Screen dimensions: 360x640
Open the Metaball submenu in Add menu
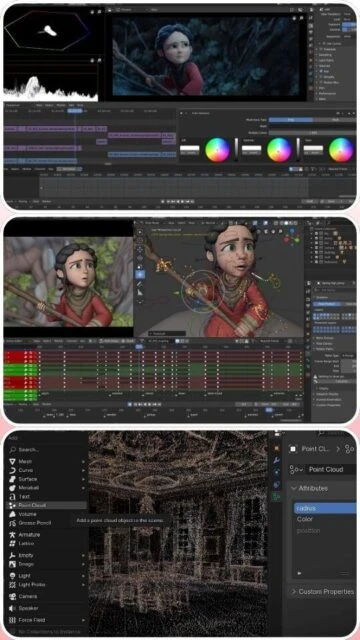[47, 487]
